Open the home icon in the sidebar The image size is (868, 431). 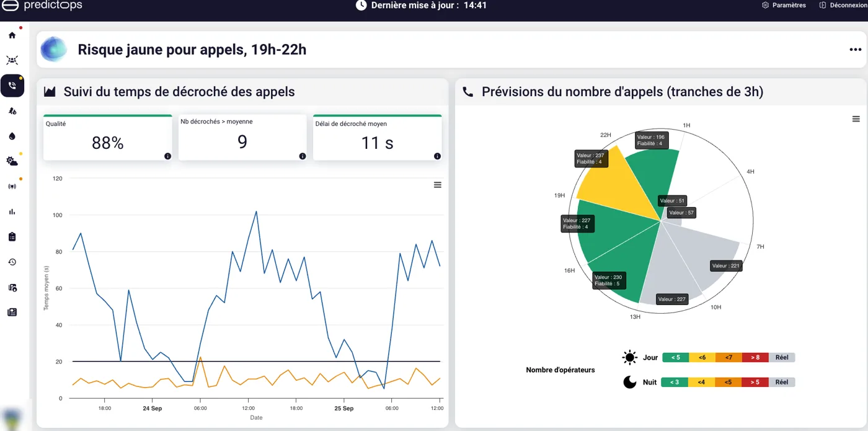(x=12, y=35)
